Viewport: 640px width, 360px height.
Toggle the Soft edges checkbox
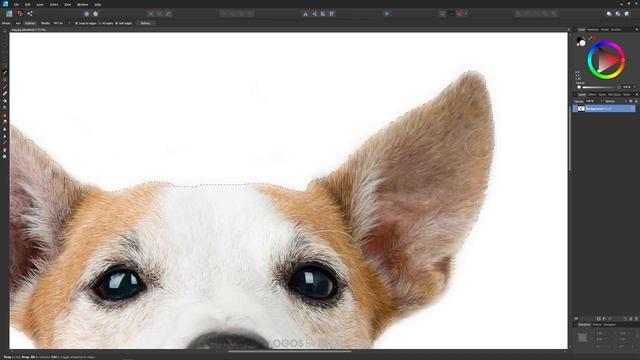pyautogui.click(x=116, y=23)
